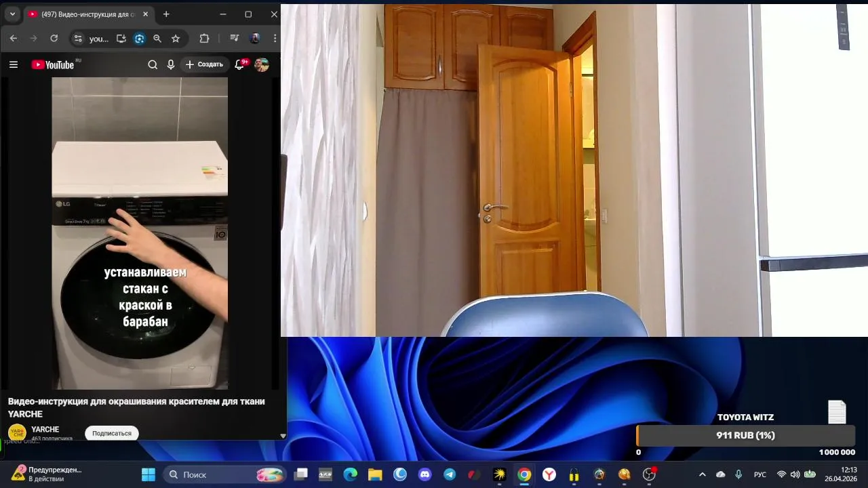Open the Windows Start menu
The height and width of the screenshot is (488, 868).
[x=148, y=474]
